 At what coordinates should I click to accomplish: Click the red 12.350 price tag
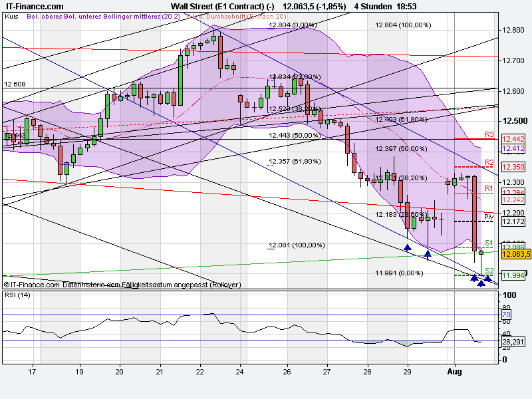(512, 167)
